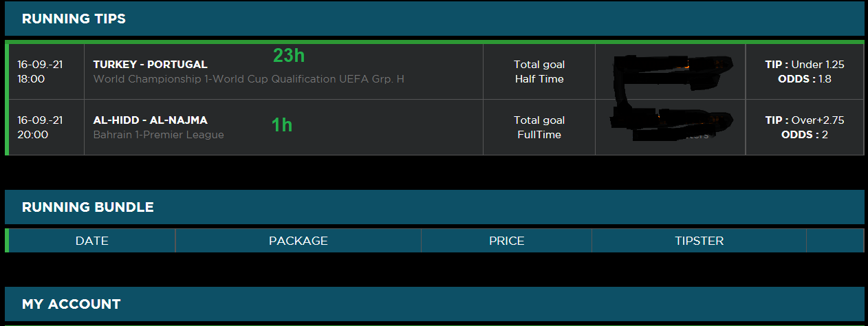The image size is (868, 326).
Task: Click the 20:00 kickoff date cell
Action: click(x=40, y=127)
